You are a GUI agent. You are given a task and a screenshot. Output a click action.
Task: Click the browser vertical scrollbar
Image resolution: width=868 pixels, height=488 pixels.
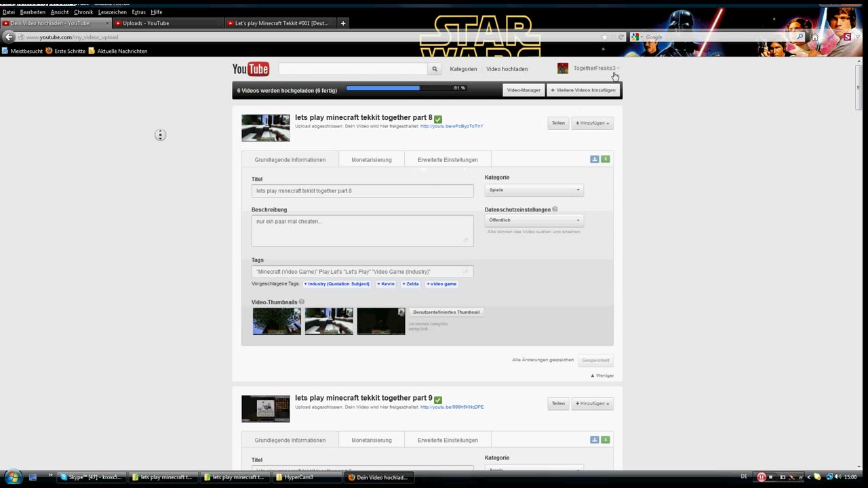coord(859,86)
